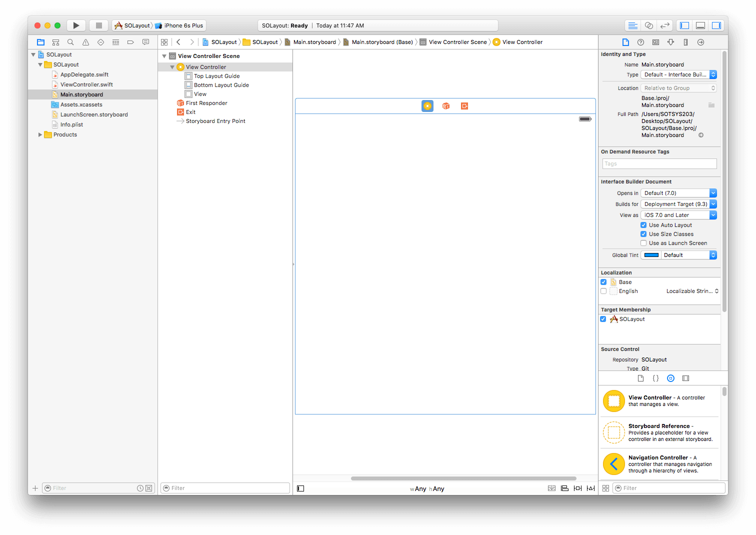Click the wAny hAny size class control

pyautogui.click(x=427, y=489)
